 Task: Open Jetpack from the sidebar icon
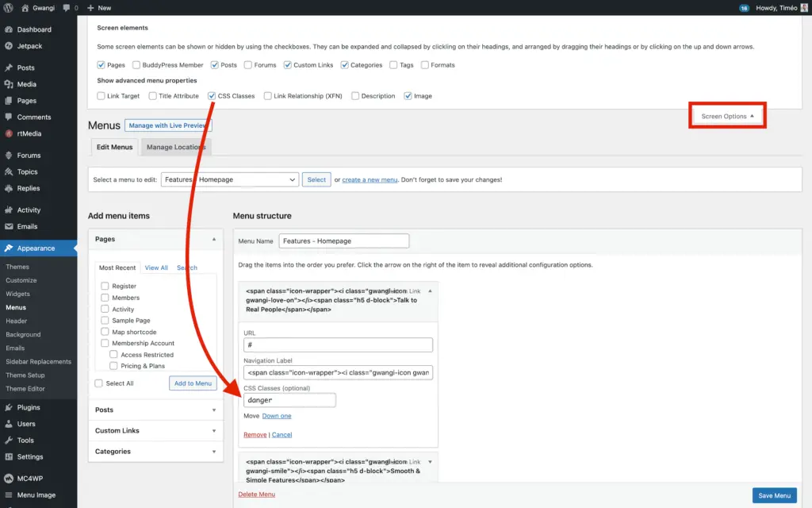click(x=9, y=46)
